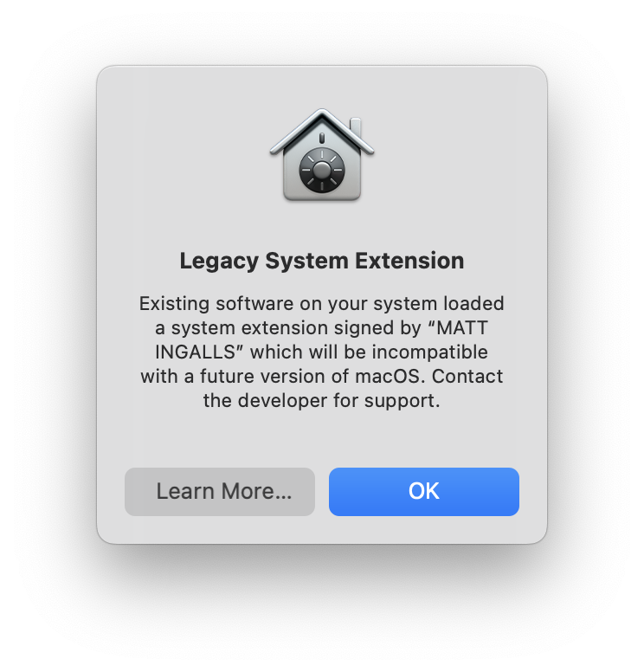Click the word "Legacy" in the title
Image resolution: width=644 pixels, height=672 pixels.
[x=219, y=262]
